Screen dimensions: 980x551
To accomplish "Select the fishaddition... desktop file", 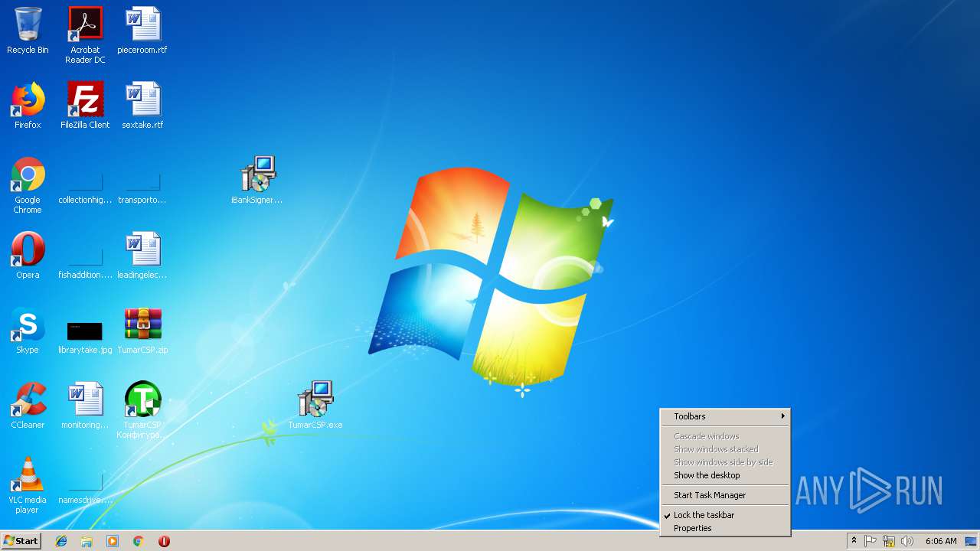I will pos(85,260).
